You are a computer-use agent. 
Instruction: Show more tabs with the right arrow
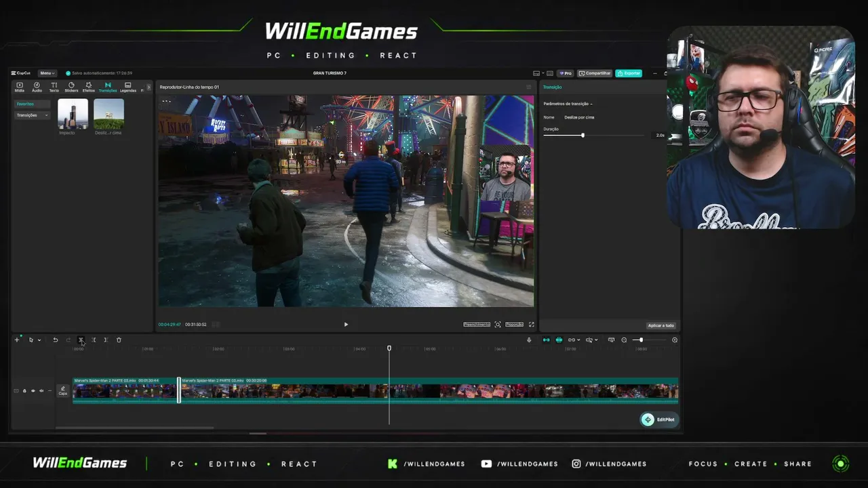pos(149,87)
